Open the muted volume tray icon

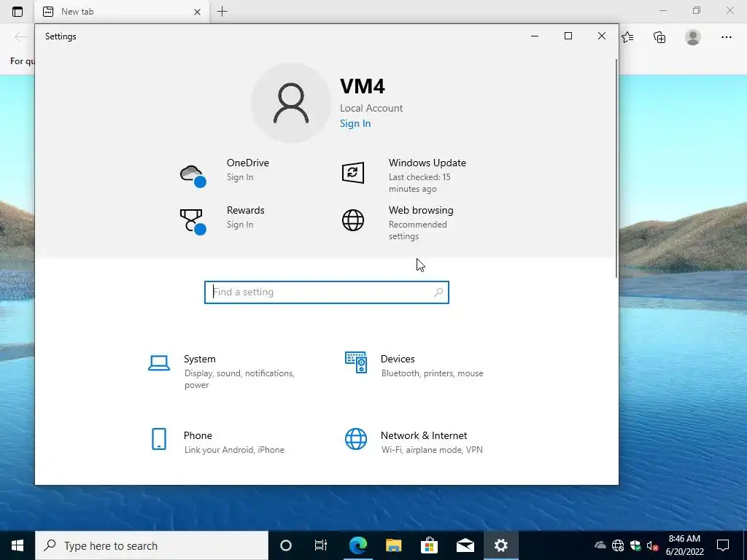(x=652, y=545)
